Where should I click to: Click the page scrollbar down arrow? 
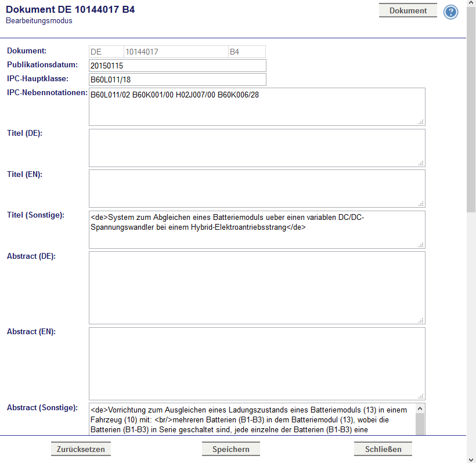[471, 460]
